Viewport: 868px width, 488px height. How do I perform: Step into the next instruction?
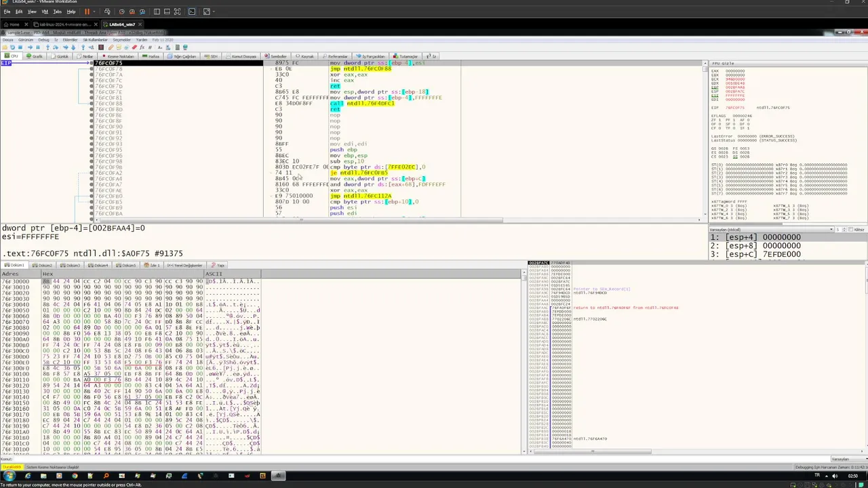click(x=47, y=47)
